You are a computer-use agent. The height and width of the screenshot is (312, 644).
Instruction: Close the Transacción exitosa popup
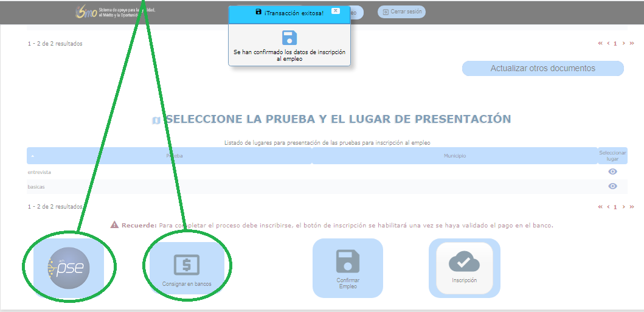coord(336,11)
